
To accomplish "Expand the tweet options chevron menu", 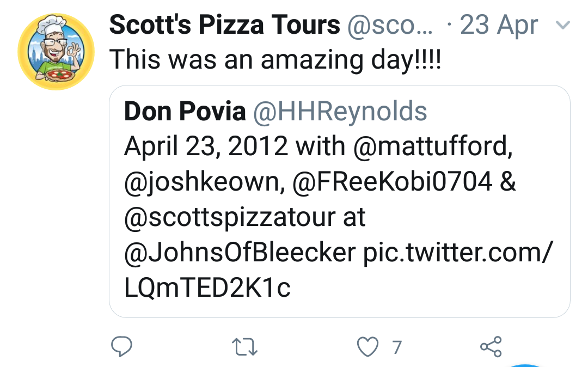I will click(563, 25).
